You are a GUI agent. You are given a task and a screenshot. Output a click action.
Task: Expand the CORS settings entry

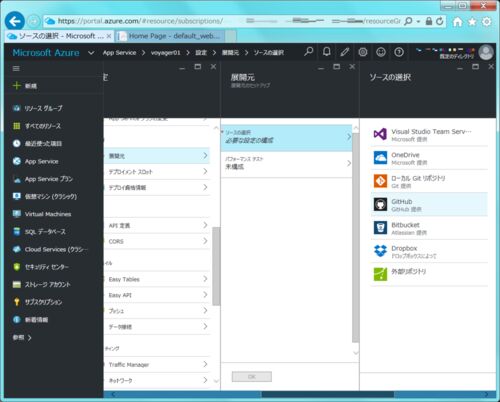pos(157,241)
